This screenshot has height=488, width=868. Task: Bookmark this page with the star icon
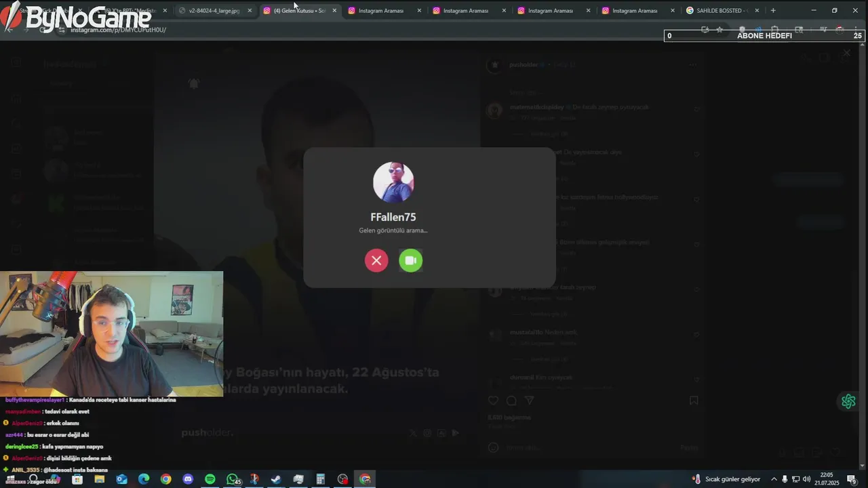pos(719,30)
